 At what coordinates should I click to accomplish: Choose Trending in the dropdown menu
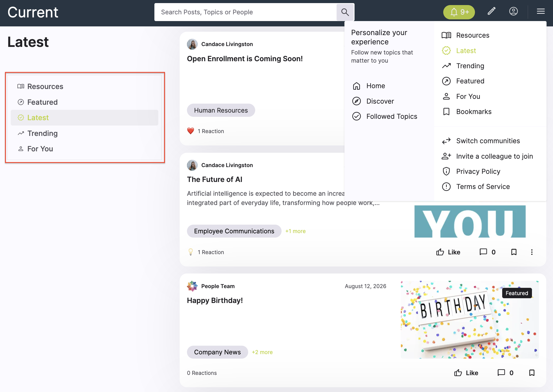click(x=470, y=66)
